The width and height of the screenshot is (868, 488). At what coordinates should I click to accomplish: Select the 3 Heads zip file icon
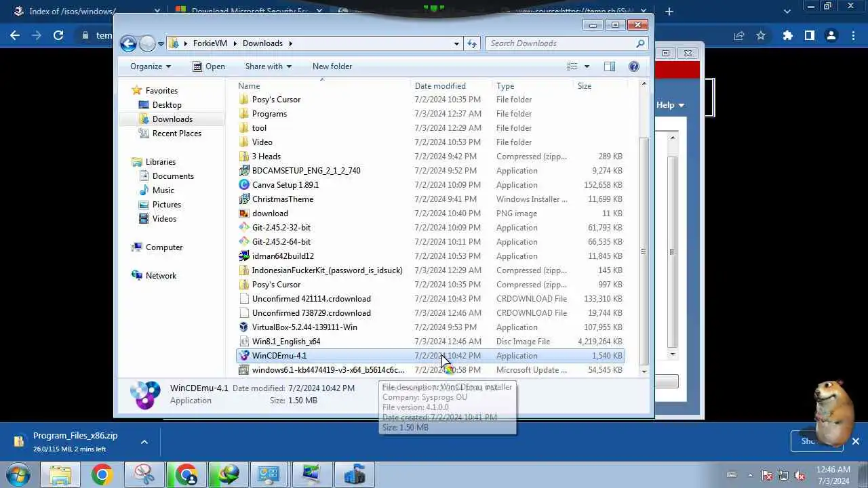[244, 157]
